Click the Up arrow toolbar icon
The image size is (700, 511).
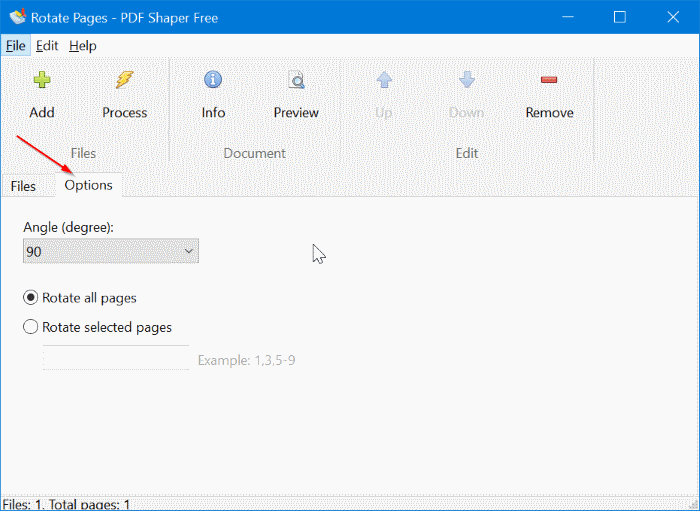pyautogui.click(x=384, y=80)
